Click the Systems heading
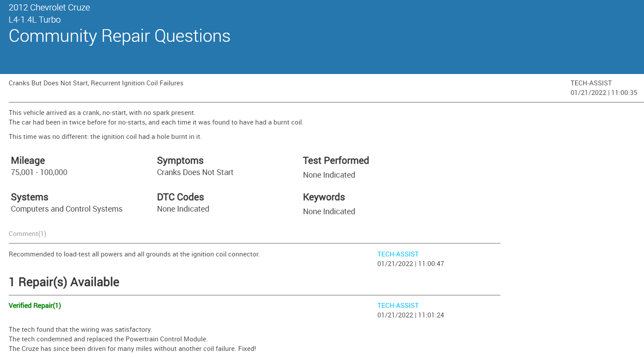The height and width of the screenshot is (357, 644). pos(30,197)
